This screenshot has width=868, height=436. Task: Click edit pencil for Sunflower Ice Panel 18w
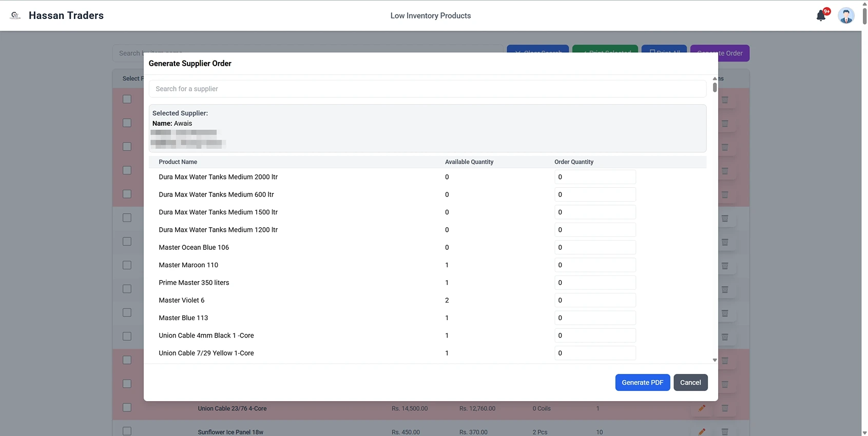[x=702, y=432]
